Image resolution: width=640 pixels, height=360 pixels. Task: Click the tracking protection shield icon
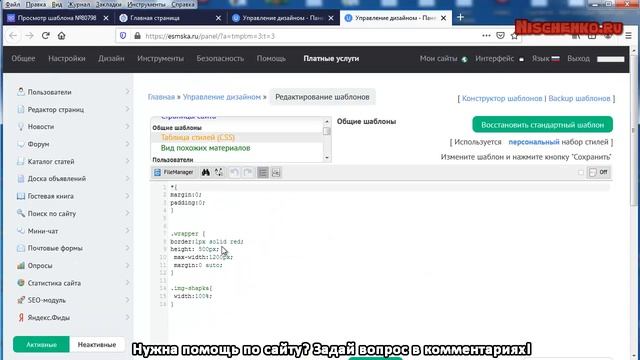[123, 36]
